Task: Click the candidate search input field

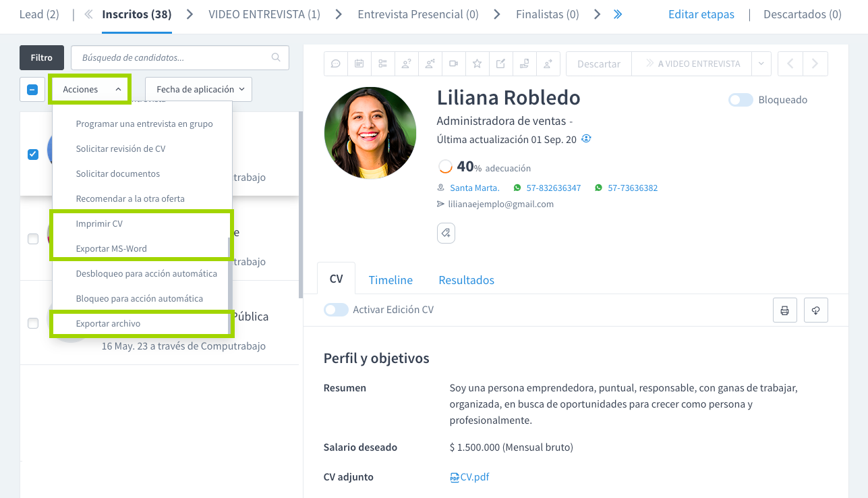Action: pos(175,58)
